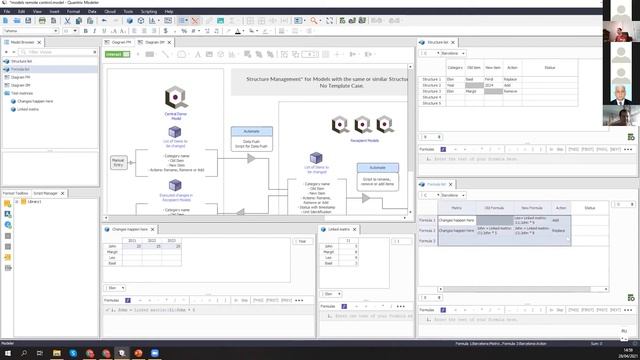Click the Paste clipboard icon
The width and height of the screenshot is (640, 360).
90,20
